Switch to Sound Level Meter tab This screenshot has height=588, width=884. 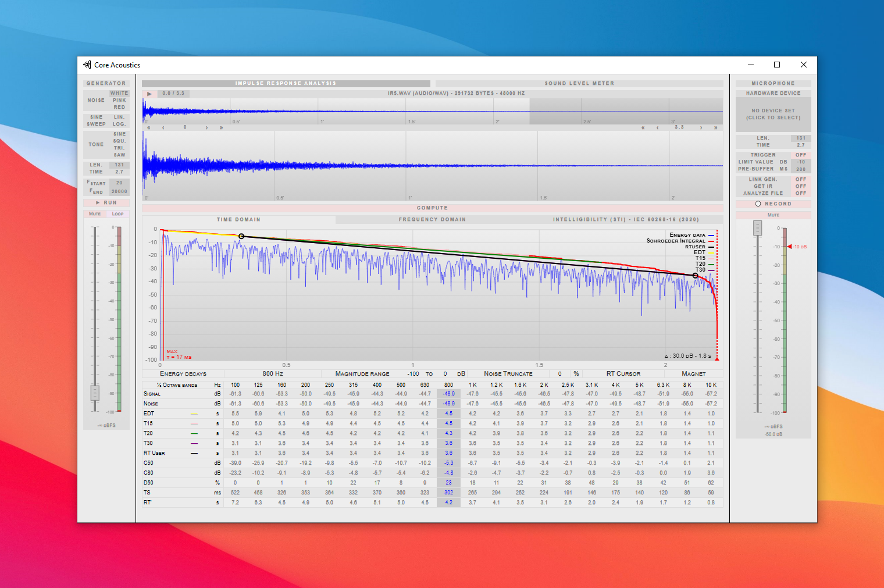point(579,83)
